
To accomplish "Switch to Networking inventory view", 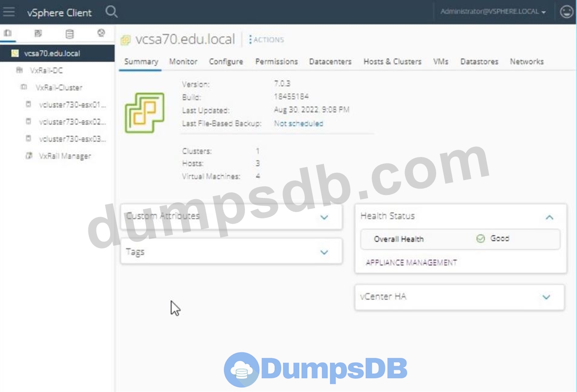I will (101, 33).
